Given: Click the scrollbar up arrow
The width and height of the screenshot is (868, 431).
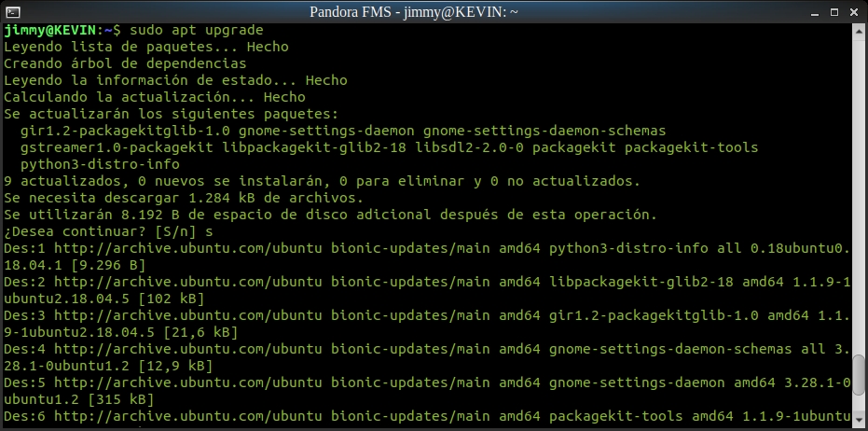Looking at the screenshot, I should coord(858,31).
